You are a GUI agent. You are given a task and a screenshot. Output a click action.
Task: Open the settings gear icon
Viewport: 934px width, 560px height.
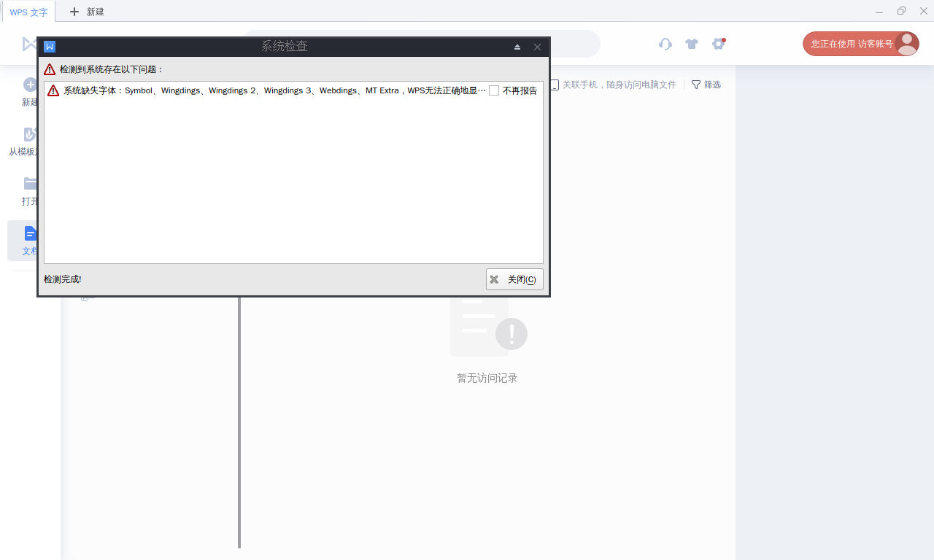[719, 44]
